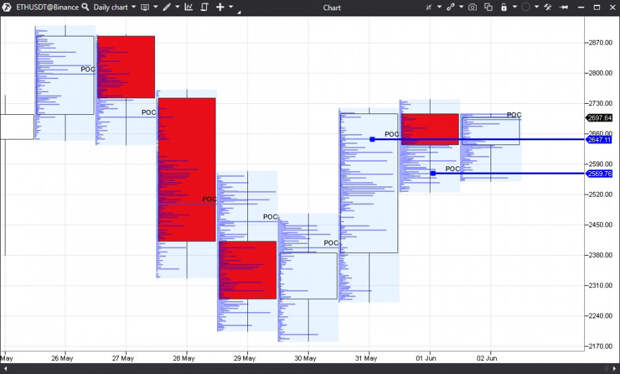Image resolution: width=620 pixels, height=374 pixels.
Task: Click the 2380.00 price axis label
Action: click(600, 255)
